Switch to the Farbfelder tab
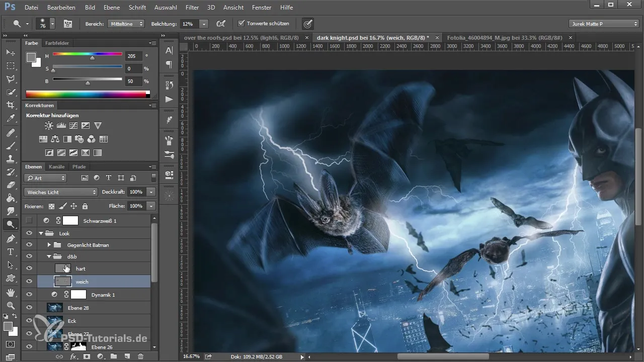The height and width of the screenshot is (362, 644). 57,43
